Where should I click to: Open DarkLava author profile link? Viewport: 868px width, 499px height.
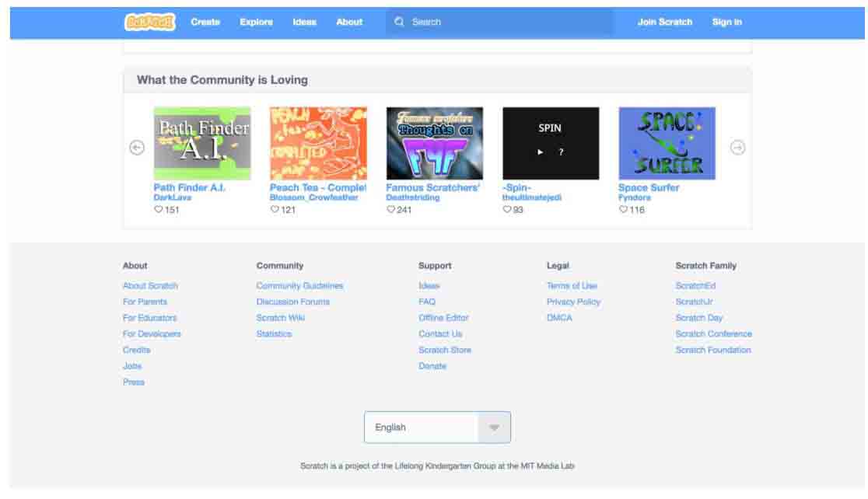173,197
